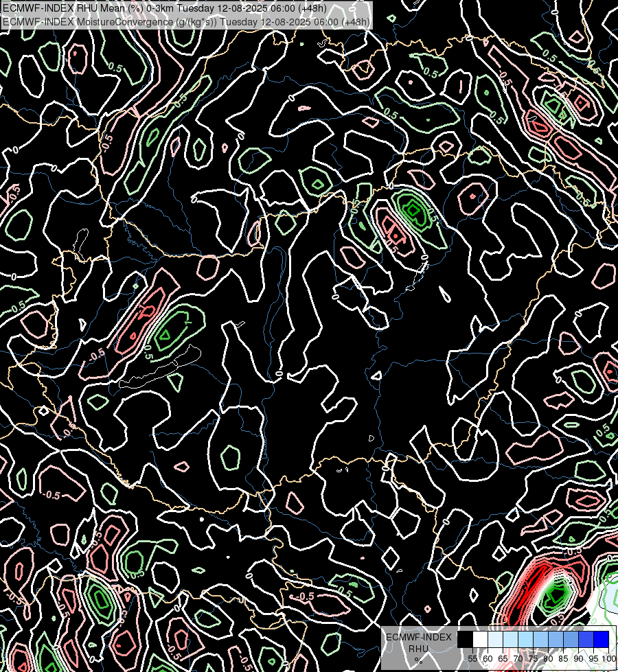
Task: Click the legend tick value 100
Action: click(x=609, y=659)
